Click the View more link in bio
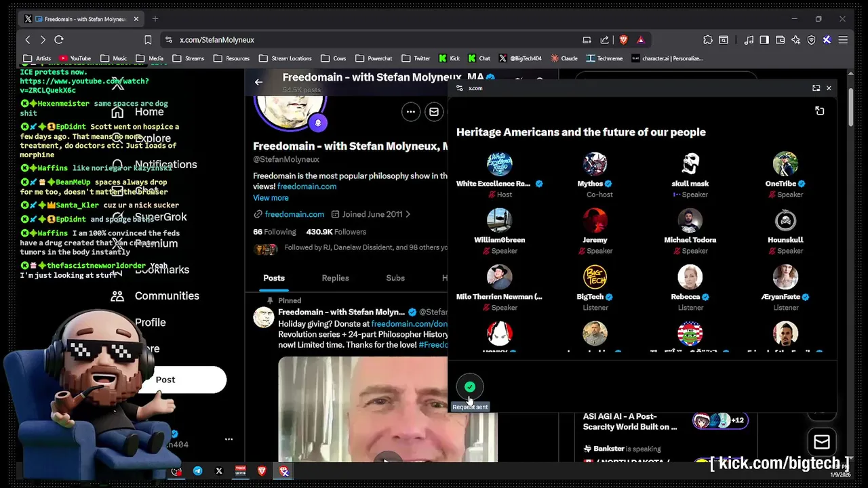This screenshot has width=868, height=488. coord(271,198)
